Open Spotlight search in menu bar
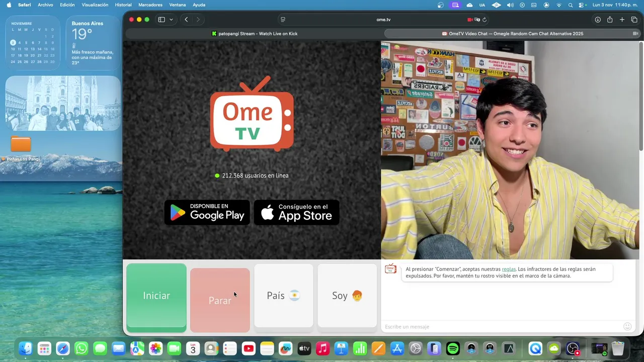The image size is (644, 362). 571,5
